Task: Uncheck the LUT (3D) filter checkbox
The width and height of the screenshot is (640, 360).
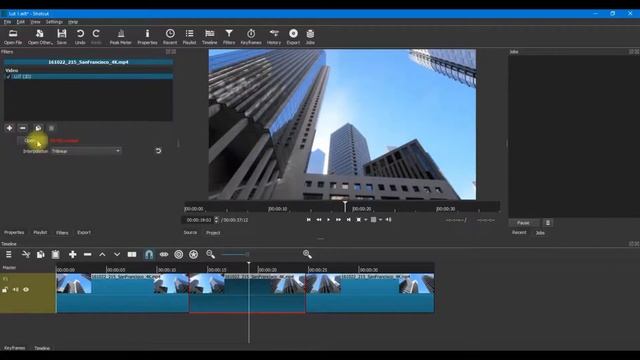Action: (x=8, y=76)
